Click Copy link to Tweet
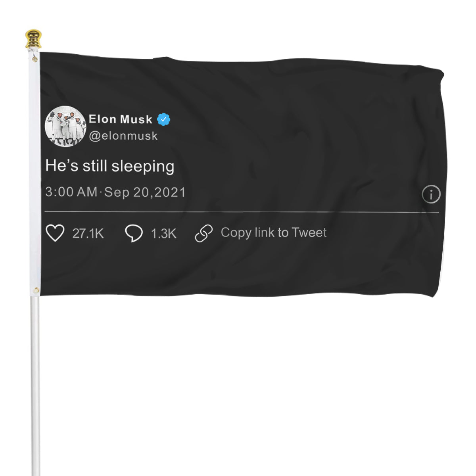The height and width of the screenshot is (476, 476). click(274, 233)
